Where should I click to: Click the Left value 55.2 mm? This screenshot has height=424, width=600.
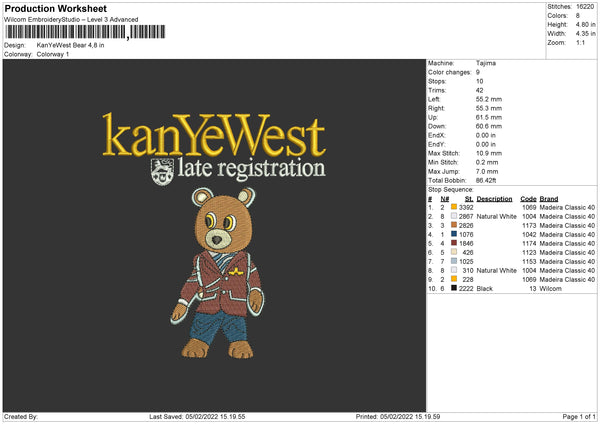pos(489,99)
